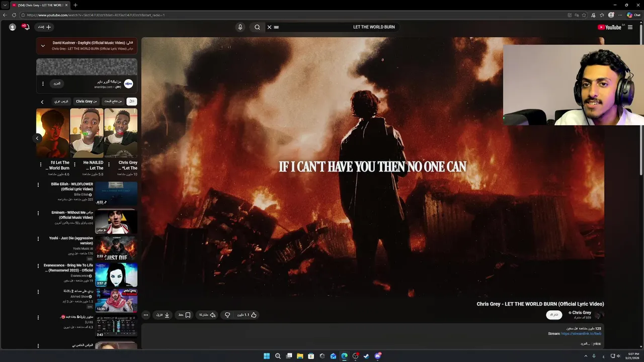Advance the shorts carousel with arrow button
Screen dimensions: 644x362
click(37, 138)
